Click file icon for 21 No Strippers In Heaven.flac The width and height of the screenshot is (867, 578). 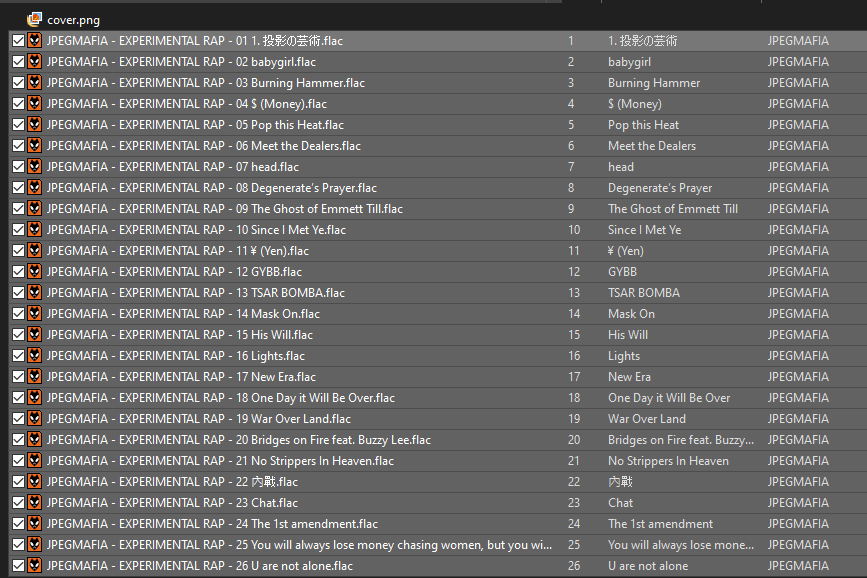[34, 461]
